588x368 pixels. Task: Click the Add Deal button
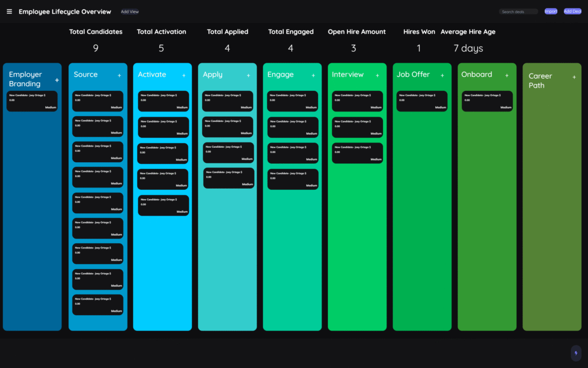[x=572, y=11]
